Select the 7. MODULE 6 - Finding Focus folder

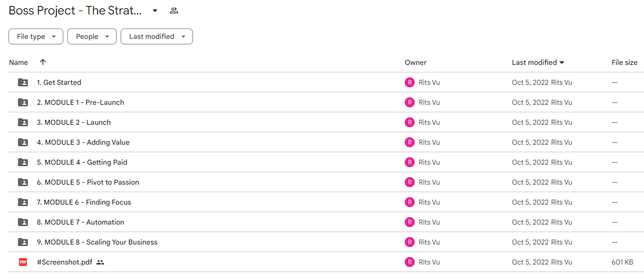tap(326, 202)
